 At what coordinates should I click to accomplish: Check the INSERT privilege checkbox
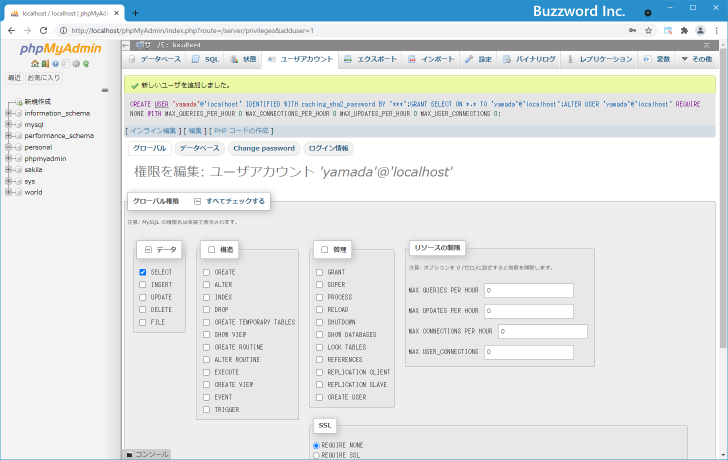(x=143, y=285)
